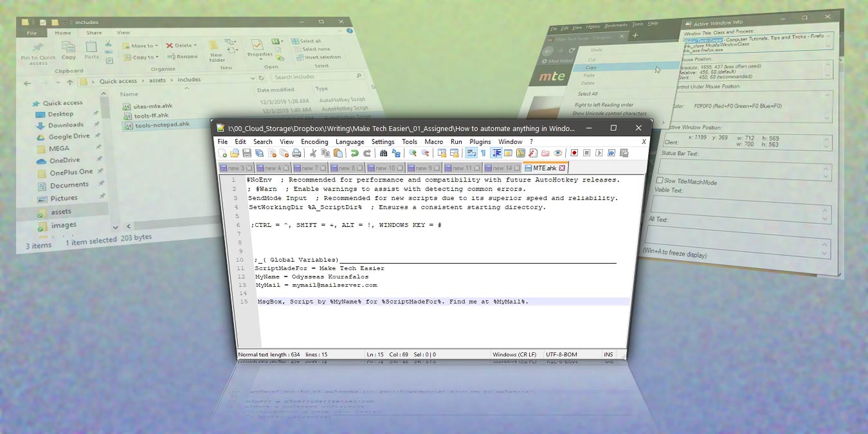Screen dimensions: 868x434
Task: Print MTE.ahk using the printer icon
Action: pyautogui.click(x=296, y=153)
